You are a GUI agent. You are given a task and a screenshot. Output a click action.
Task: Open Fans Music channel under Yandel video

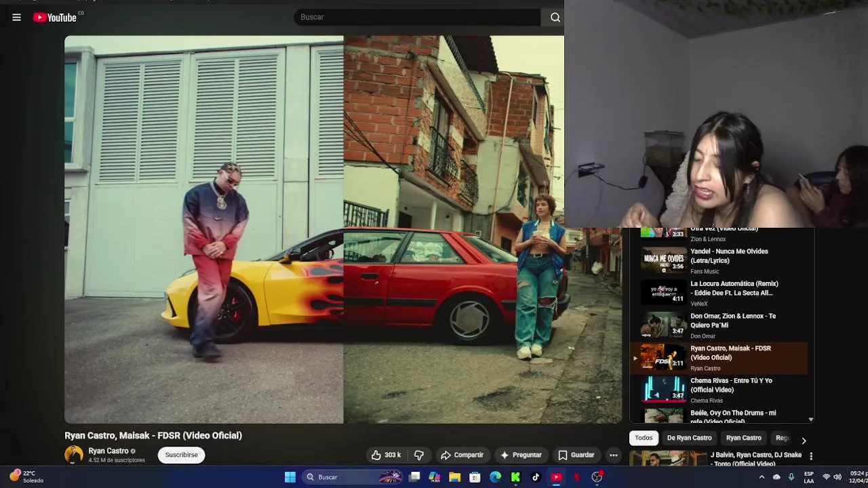click(705, 271)
